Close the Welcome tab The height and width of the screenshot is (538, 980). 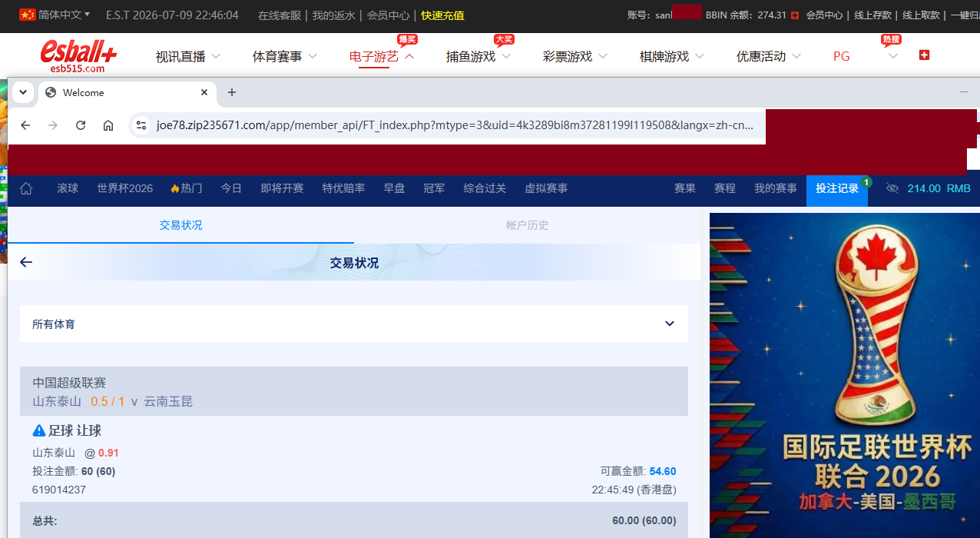pos(204,92)
